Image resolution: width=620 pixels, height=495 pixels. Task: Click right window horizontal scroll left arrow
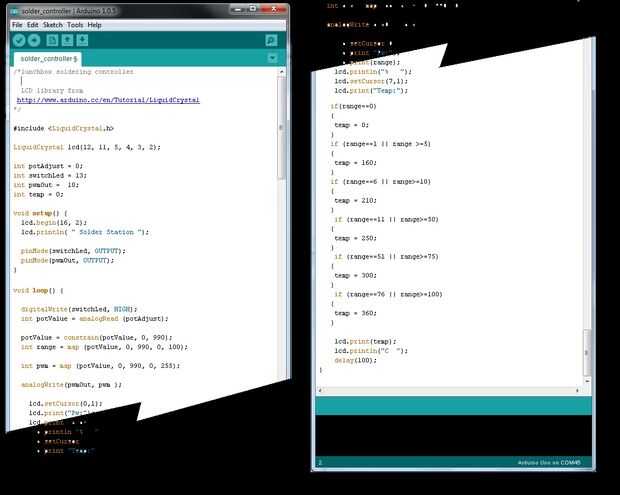(x=320, y=390)
